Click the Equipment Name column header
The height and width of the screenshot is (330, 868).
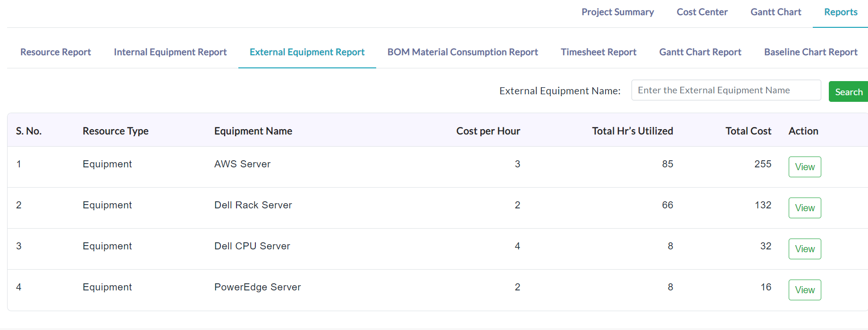[253, 131]
